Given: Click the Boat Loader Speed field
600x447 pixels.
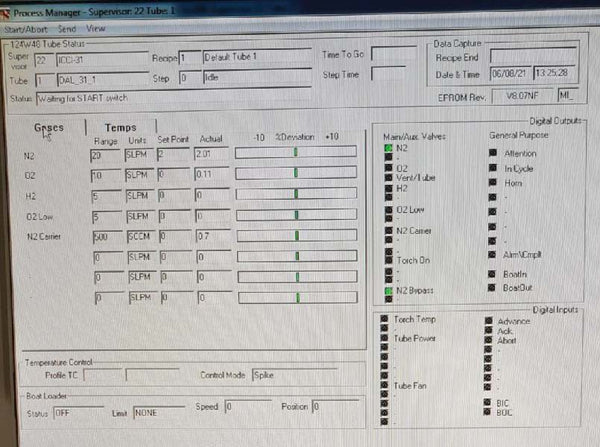Looking at the screenshot, I should tap(248, 406).
